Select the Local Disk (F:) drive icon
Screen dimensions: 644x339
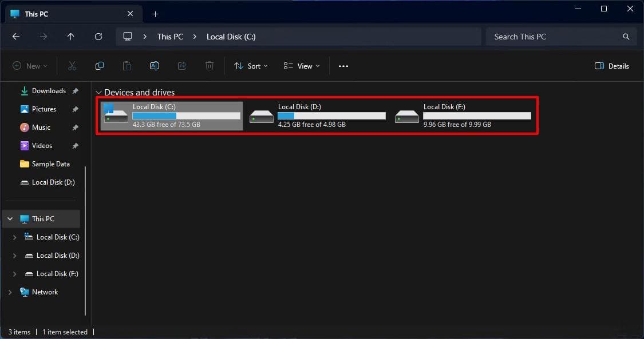click(x=406, y=117)
